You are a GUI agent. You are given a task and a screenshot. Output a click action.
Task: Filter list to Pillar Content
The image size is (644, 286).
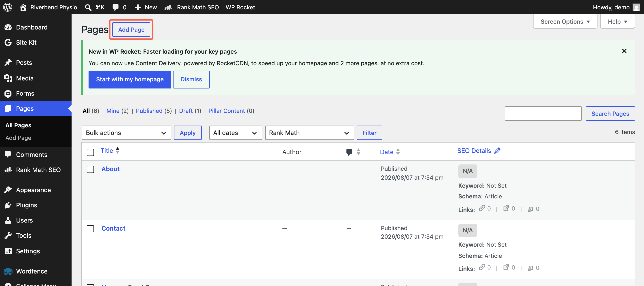click(x=227, y=111)
